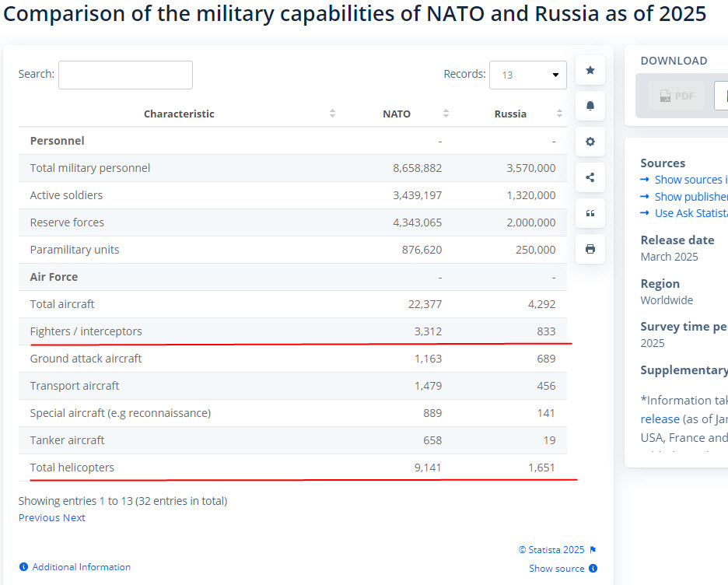Viewport: 728px width, 585px height.
Task: Click the Release date March 2025 text
Action: (669, 257)
